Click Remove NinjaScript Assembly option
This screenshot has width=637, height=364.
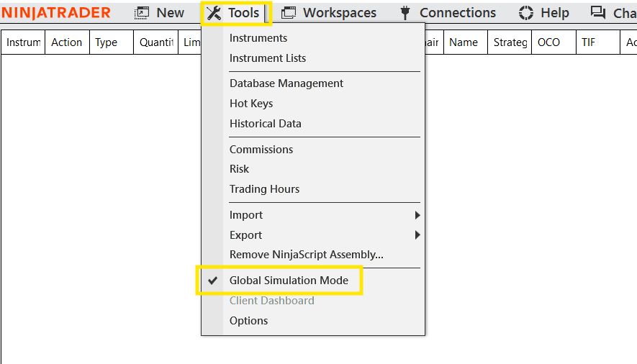click(307, 255)
